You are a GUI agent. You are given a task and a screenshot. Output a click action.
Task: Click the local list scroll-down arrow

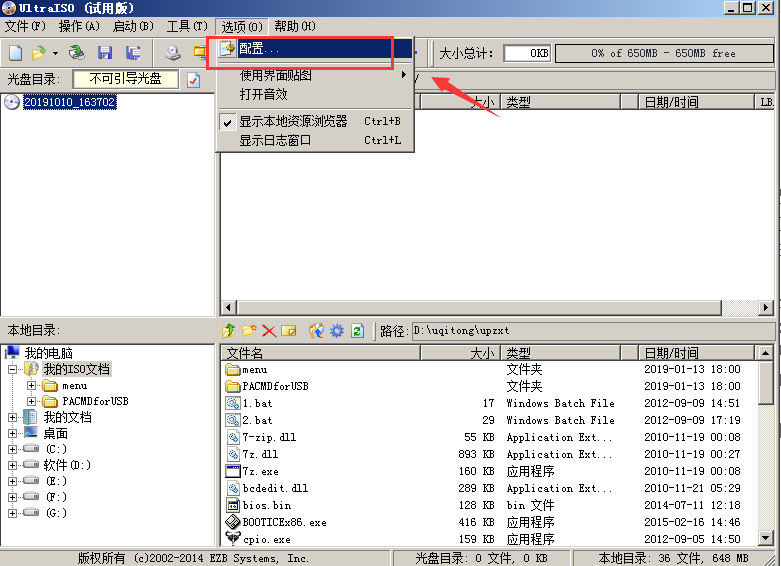pos(766,538)
